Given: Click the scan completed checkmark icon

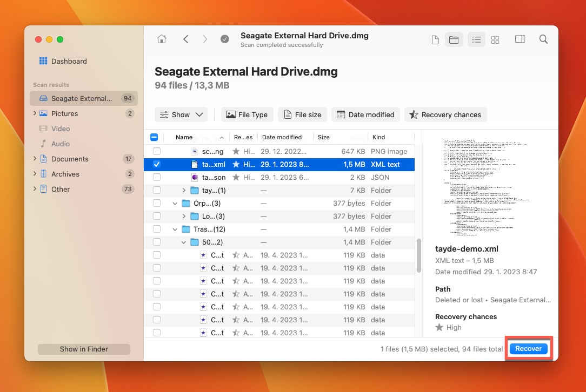Looking at the screenshot, I should click(224, 39).
